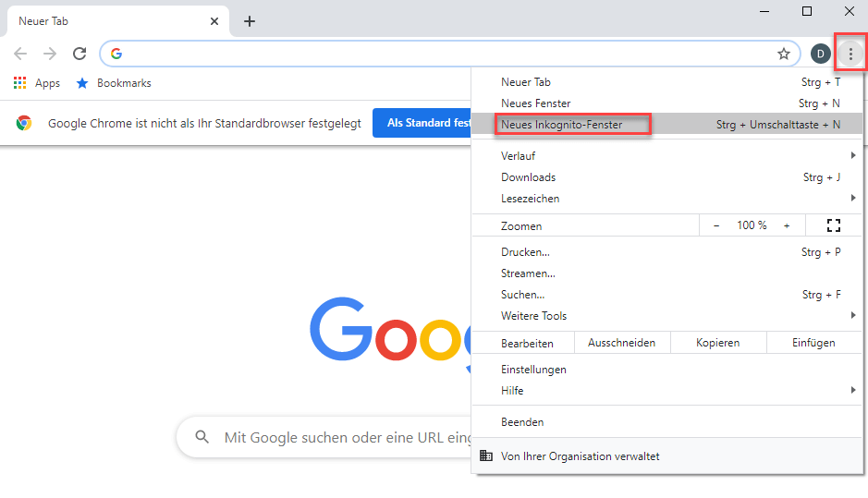Select Neues Inkognito-Fenster menu entry
Viewport: 868px width, 498px height.
point(562,125)
